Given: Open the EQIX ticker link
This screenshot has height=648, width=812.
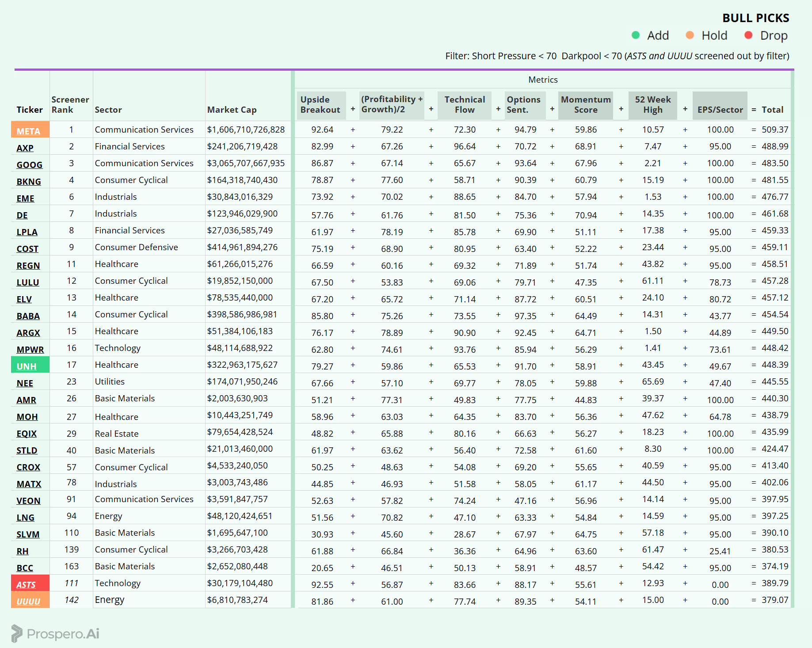Looking at the screenshot, I should point(27,434).
